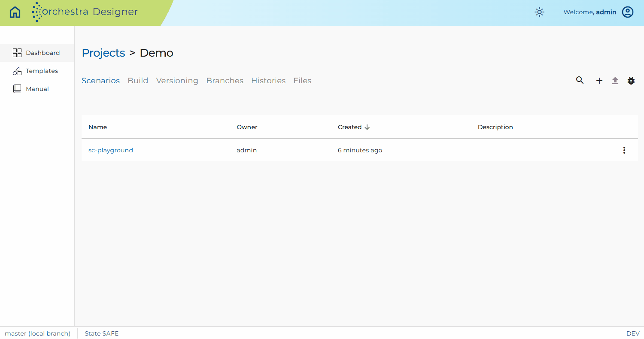Open Templates in the sidebar
Screen dimensions: 644x339
click(37, 71)
